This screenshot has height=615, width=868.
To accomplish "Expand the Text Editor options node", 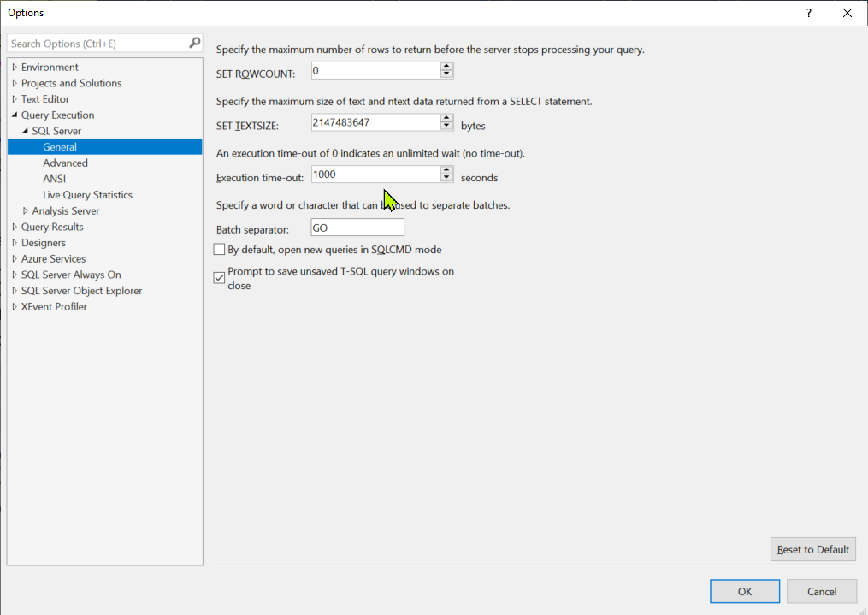I will pyautogui.click(x=15, y=99).
